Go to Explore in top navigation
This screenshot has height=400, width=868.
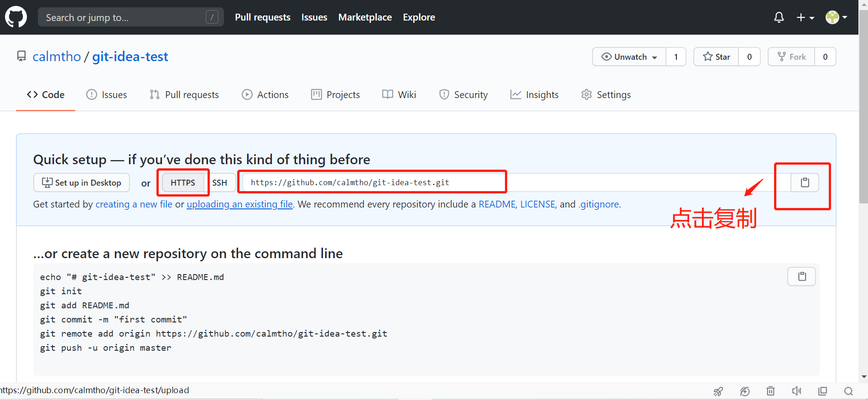pyautogui.click(x=419, y=17)
